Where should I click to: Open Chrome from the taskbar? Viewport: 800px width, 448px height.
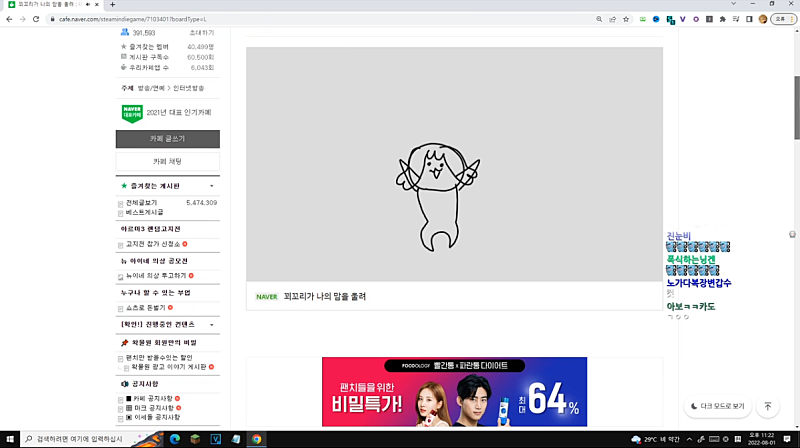tap(257, 439)
